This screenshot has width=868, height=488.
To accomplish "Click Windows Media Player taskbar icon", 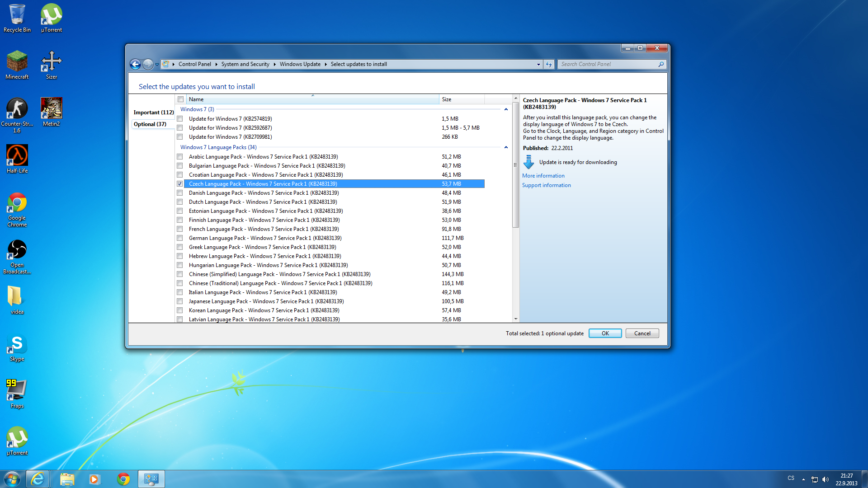I will 94,479.
